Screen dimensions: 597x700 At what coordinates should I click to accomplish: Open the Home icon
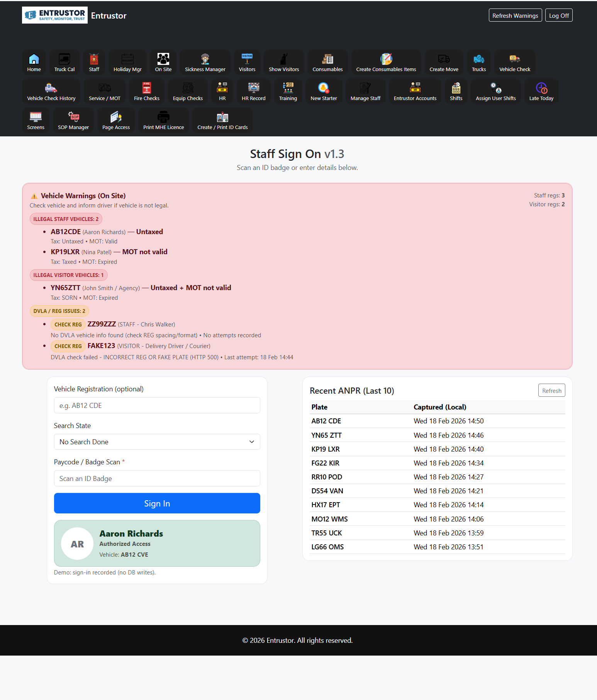click(34, 62)
